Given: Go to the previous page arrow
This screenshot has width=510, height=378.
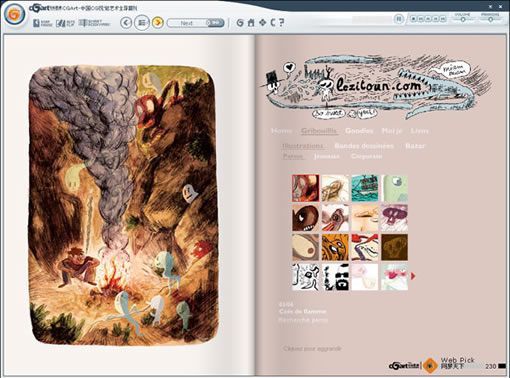Looking at the screenshot, I should 126,23.
